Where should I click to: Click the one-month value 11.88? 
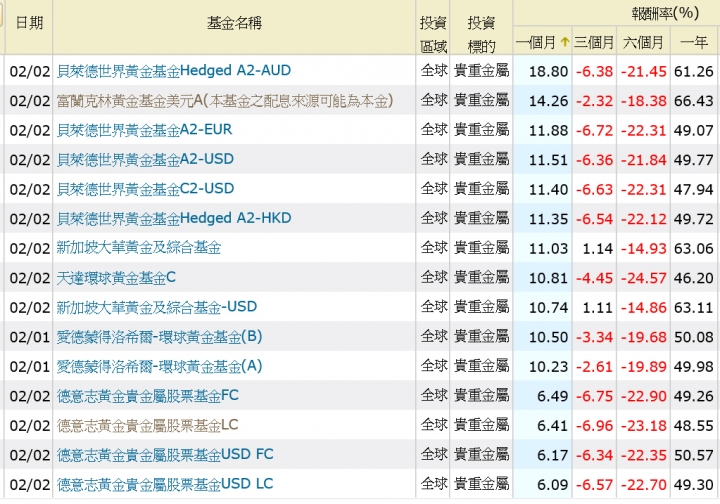click(x=548, y=131)
